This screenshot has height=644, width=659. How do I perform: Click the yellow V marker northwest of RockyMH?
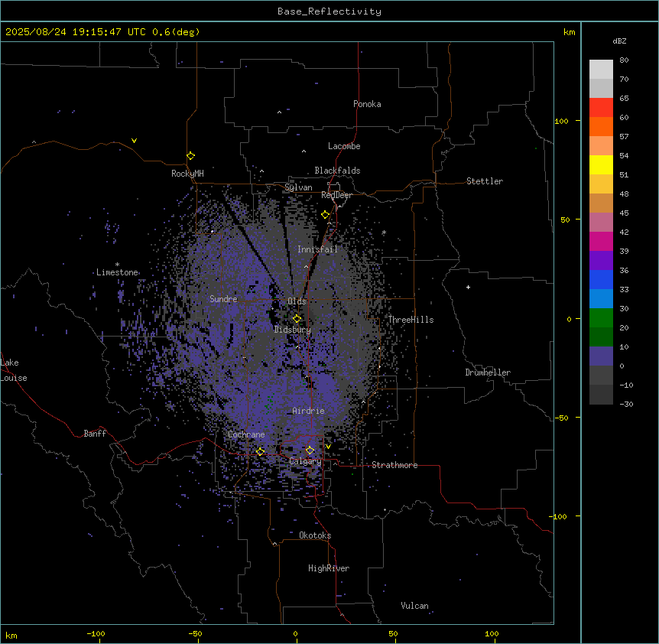(x=134, y=141)
